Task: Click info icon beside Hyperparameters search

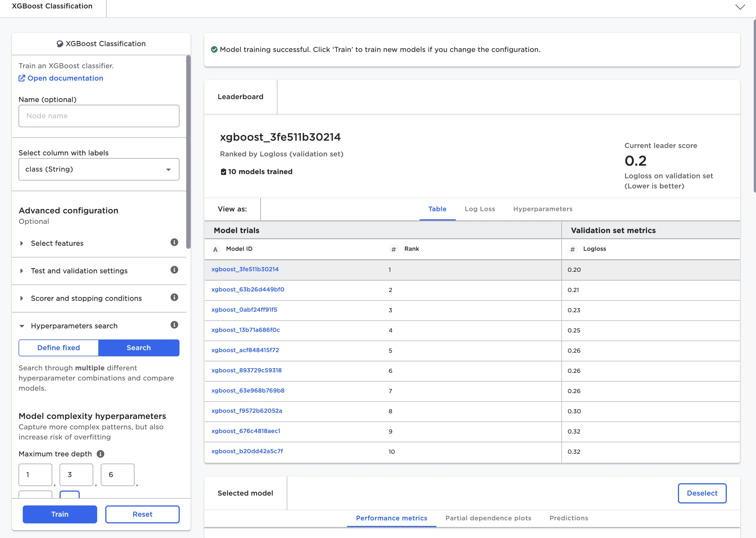Action: tap(174, 325)
